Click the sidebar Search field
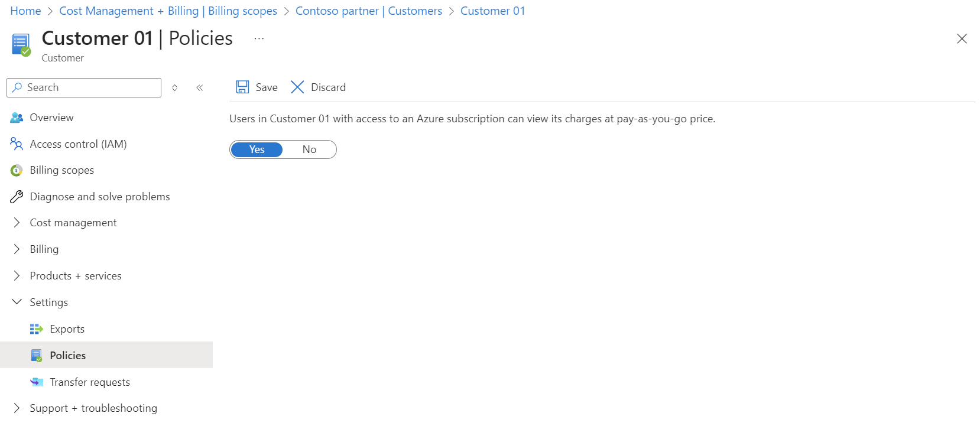Image resolution: width=980 pixels, height=423 pixels. (89, 87)
